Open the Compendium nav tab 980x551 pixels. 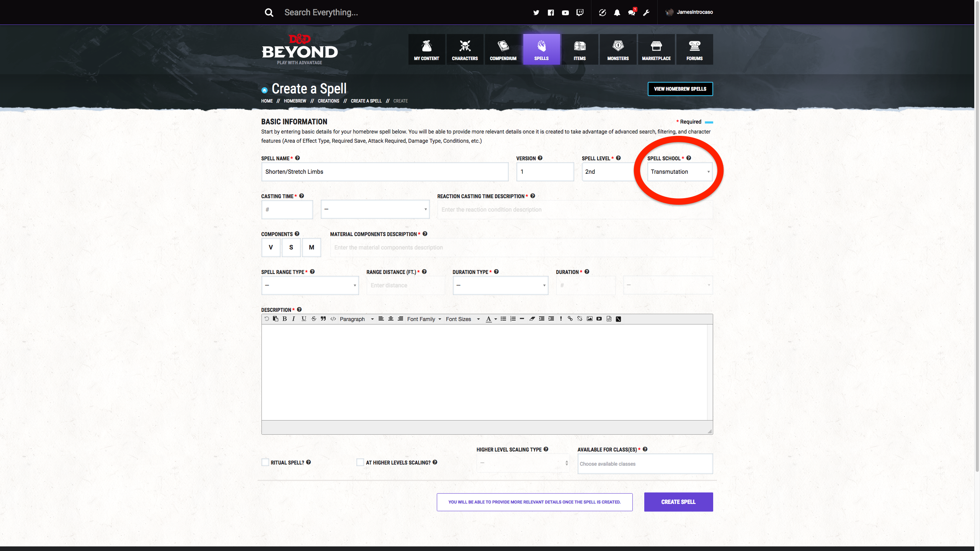pyautogui.click(x=503, y=49)
